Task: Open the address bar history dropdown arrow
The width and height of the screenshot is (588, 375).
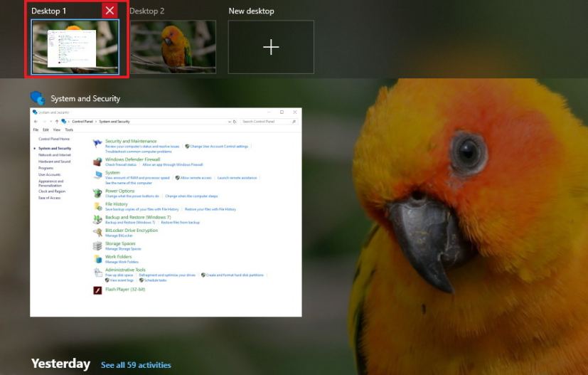Action: [229, 122]
